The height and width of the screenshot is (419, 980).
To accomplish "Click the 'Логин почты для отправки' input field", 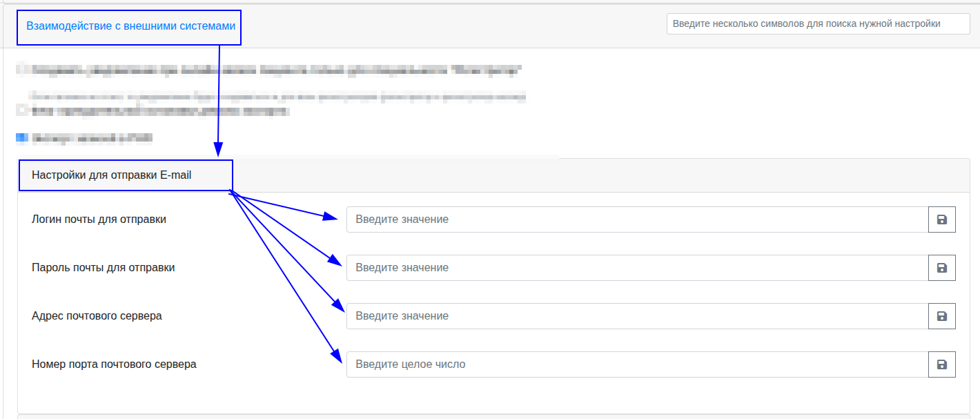I will point(636,220).
